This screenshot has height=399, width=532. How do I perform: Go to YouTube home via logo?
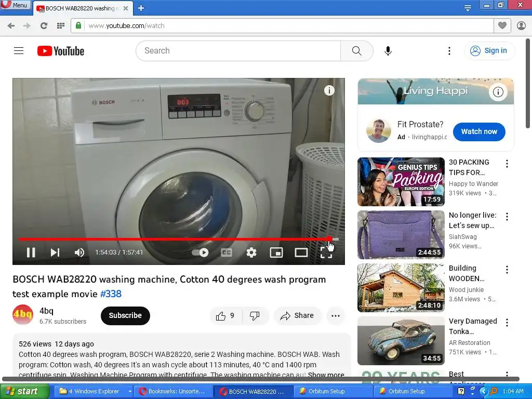[x=61, y=51]
